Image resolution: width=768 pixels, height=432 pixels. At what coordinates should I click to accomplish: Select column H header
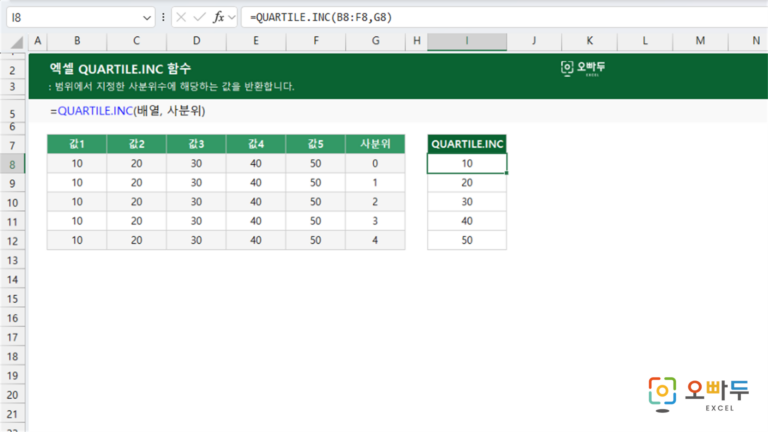[417, 41]
